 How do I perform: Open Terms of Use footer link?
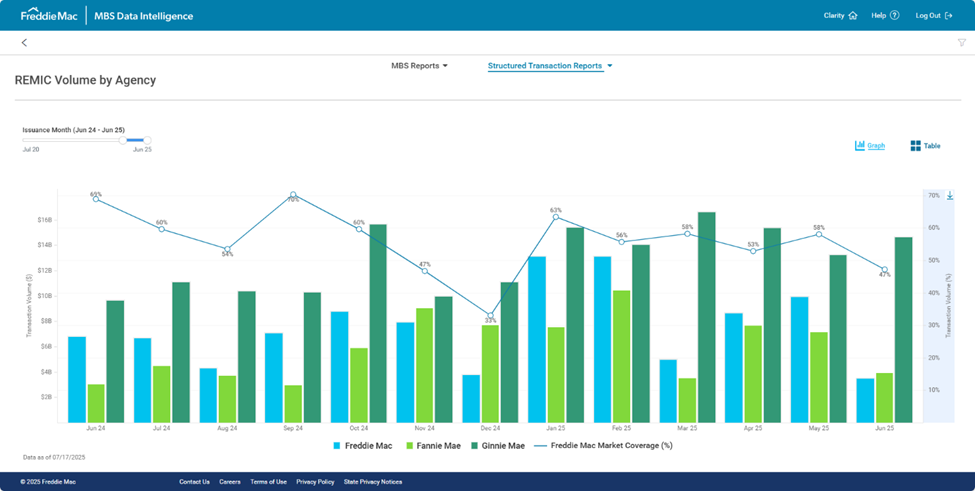(x=269, y=482)
